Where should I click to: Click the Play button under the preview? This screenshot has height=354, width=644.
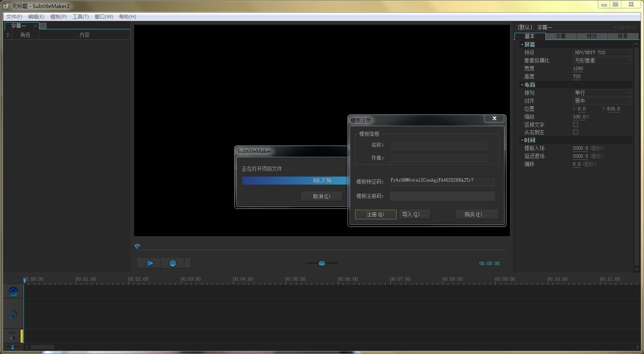pos(149,263)
